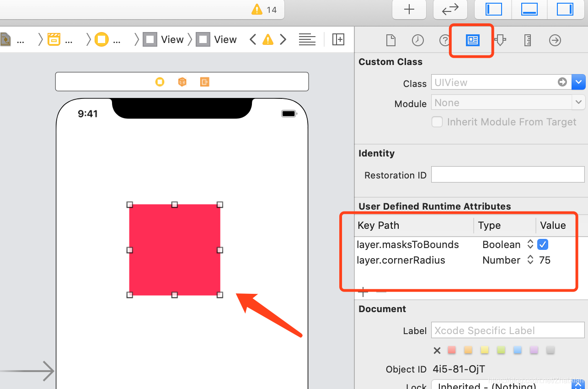The height and width of the screenshot is (389, 588).
Task: Select the First Responder cube icon
Action: click(x=182, y=81)
